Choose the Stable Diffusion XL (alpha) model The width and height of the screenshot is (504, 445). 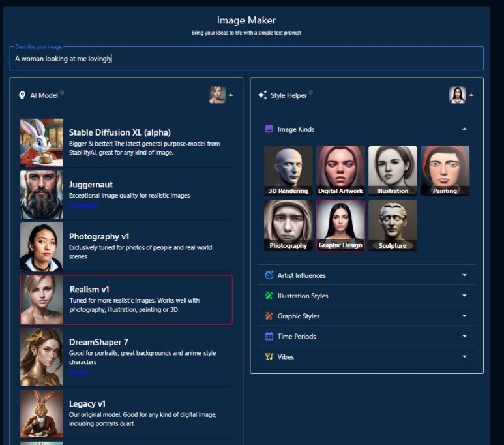coord(126,142)
